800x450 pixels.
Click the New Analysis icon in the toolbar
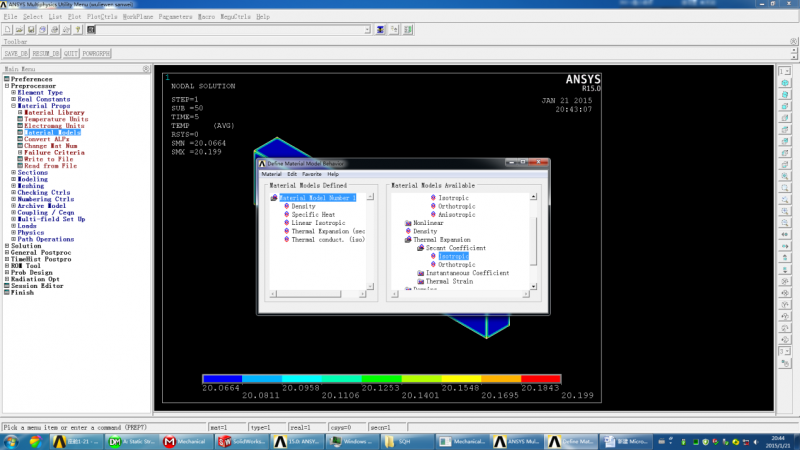pos(8,30)
